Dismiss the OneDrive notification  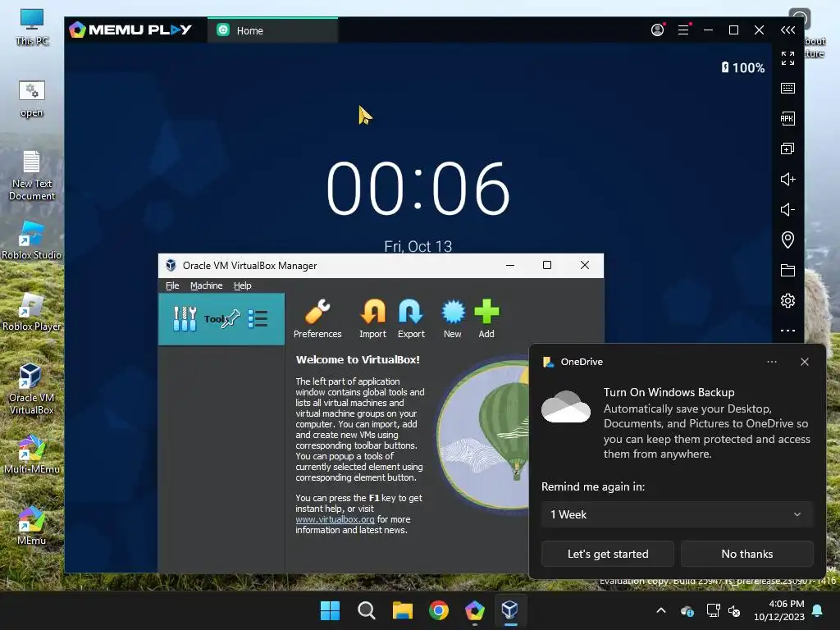coord(804,362)
